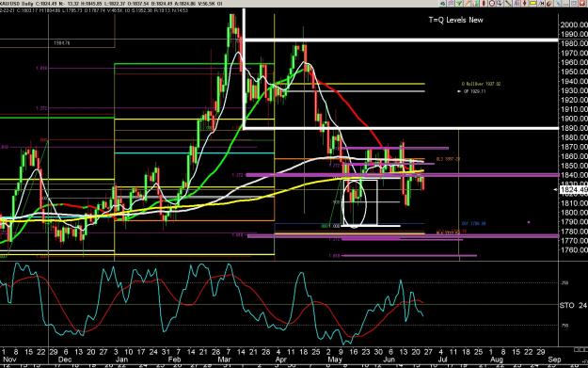The width and height of the screenshot is (588, 368).
Task: Click the green checkmark toolbar icon
Action: (459, 4)
